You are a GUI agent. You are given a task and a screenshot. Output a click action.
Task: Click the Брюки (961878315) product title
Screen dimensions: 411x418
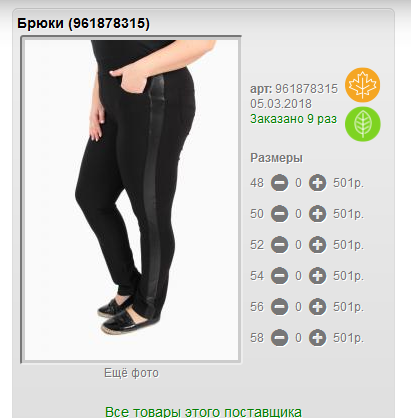point(83,23)
